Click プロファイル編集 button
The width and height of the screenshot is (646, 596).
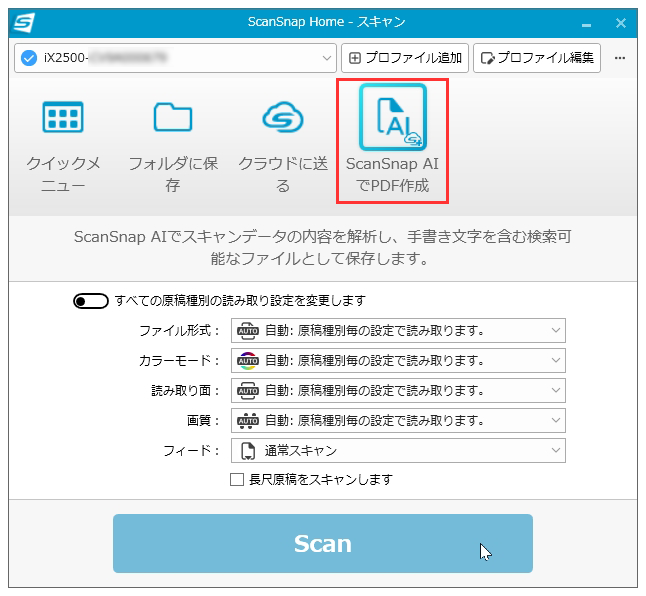537,58
